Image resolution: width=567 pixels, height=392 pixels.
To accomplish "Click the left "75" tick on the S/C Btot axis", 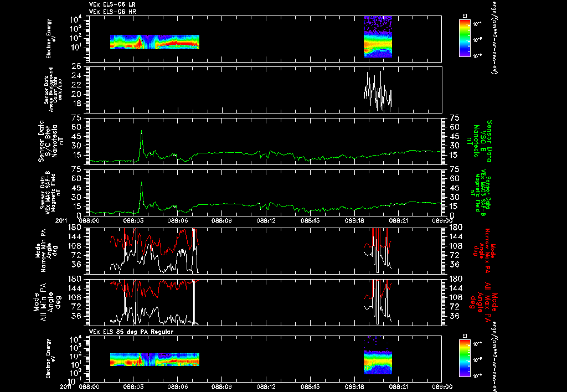I will [x=76, y=118].
